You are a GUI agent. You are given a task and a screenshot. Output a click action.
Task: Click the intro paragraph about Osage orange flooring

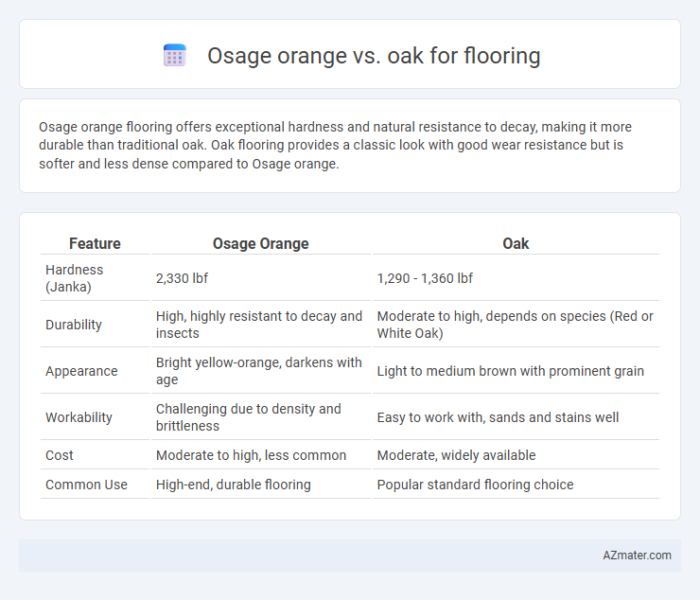[x=335, y=145]
